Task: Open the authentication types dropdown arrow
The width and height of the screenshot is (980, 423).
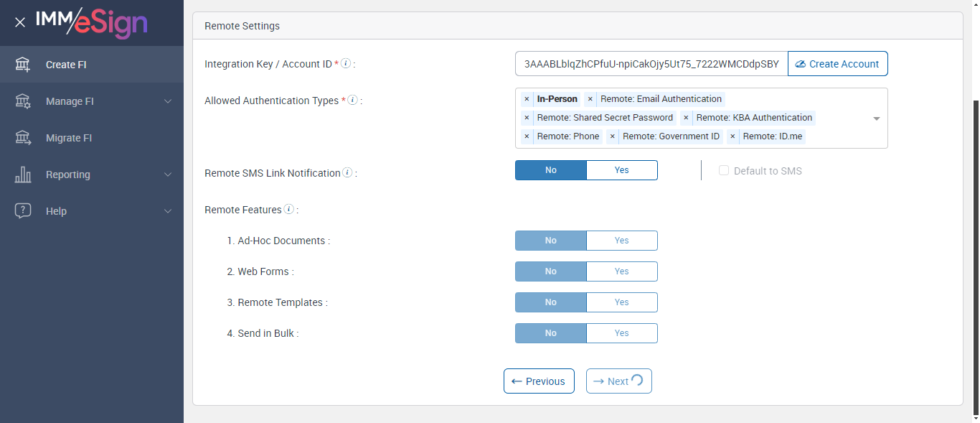Action: (x=876, y=118)
